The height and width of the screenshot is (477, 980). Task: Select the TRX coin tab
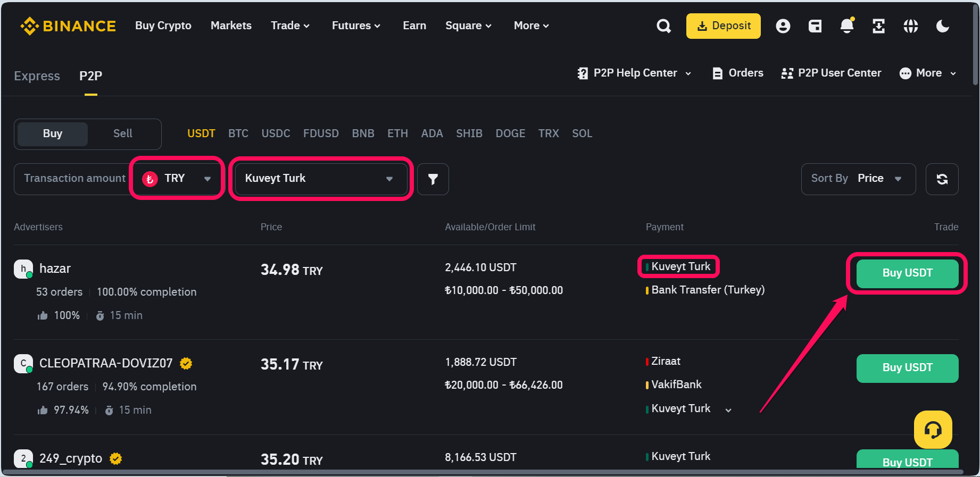(x=549, y=133)
